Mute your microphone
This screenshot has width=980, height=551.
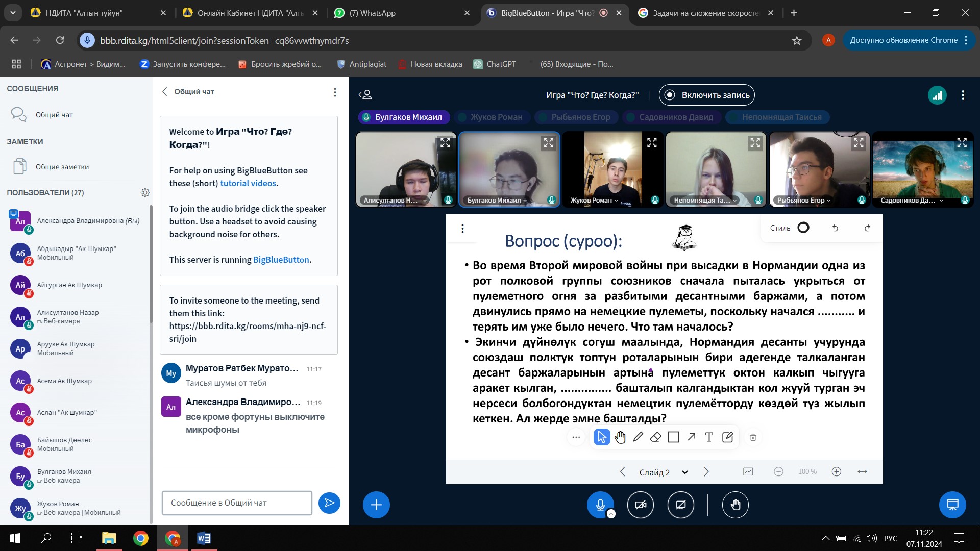[600, 505]
